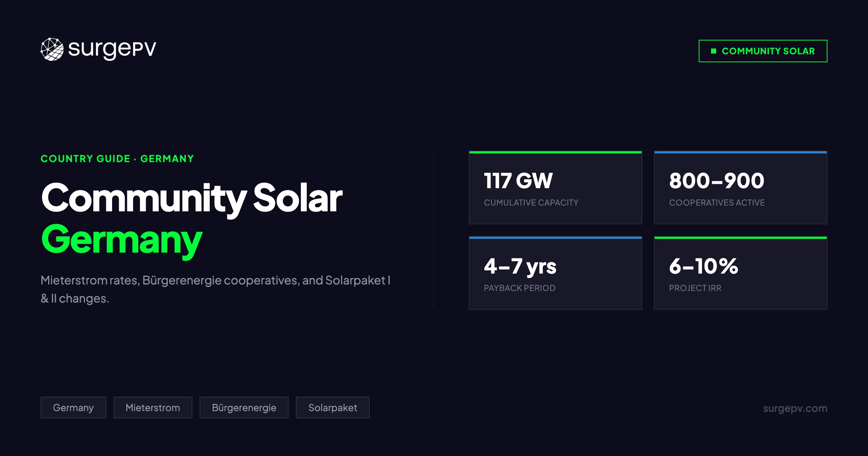Select the Mieterstrom tag

point(153,408)
